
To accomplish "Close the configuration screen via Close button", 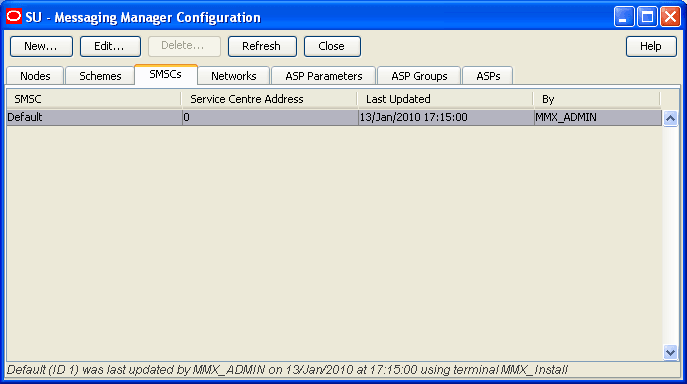I will coord(332,46).
